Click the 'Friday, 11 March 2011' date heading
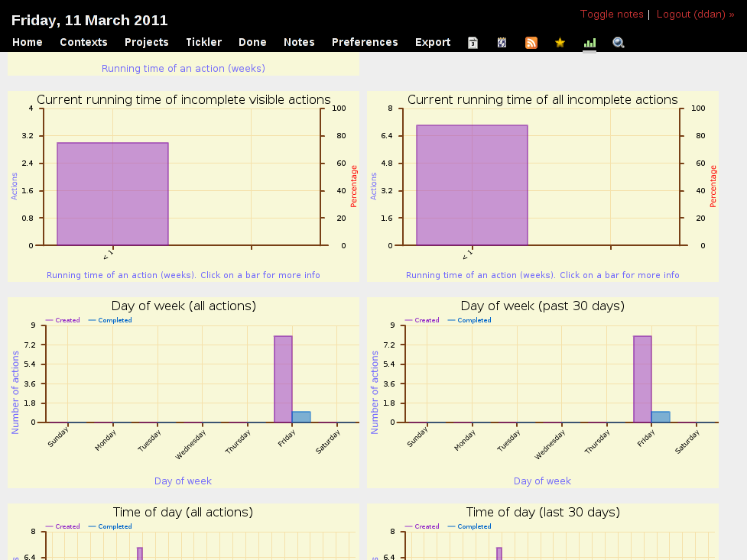747x560 pixels. click(89, 21)
